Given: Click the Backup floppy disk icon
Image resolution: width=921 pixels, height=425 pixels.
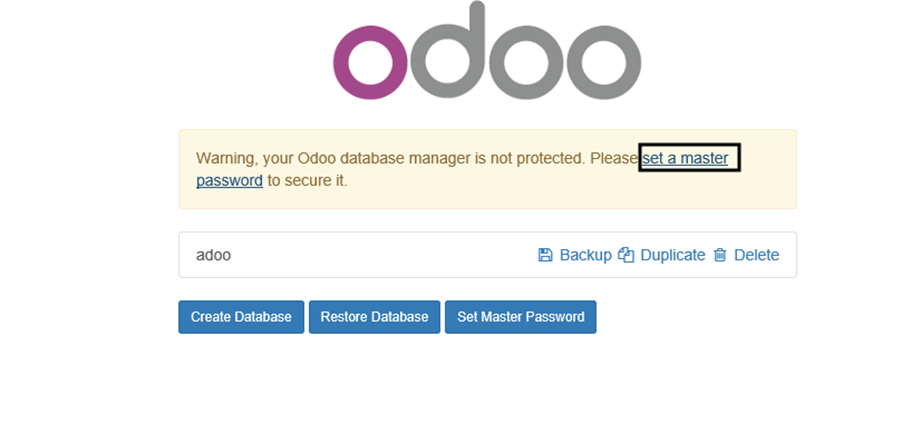Looking at the screenshot, I should pos(545,255).
